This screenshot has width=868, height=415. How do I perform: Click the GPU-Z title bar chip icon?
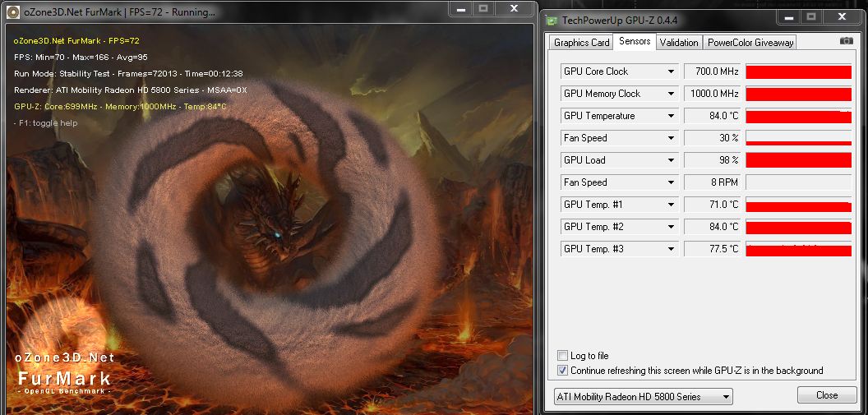(x=552, y=21)
